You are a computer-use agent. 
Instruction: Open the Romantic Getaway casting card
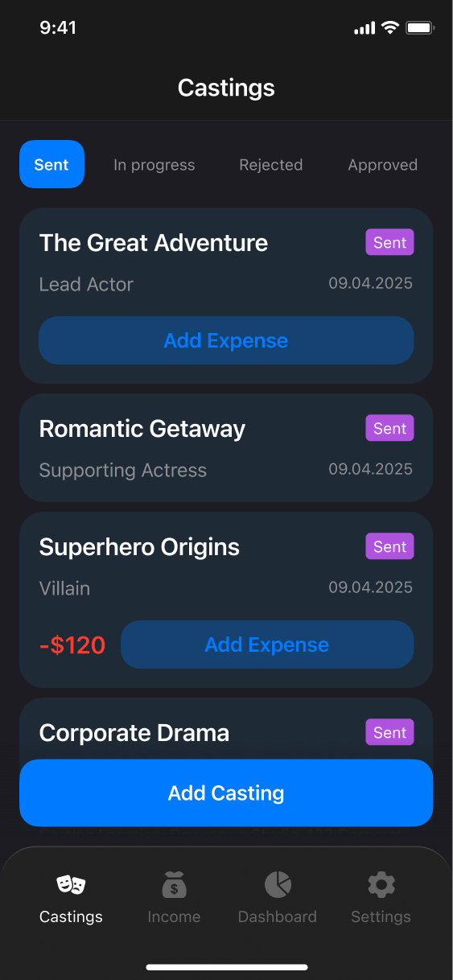(226, 448)
